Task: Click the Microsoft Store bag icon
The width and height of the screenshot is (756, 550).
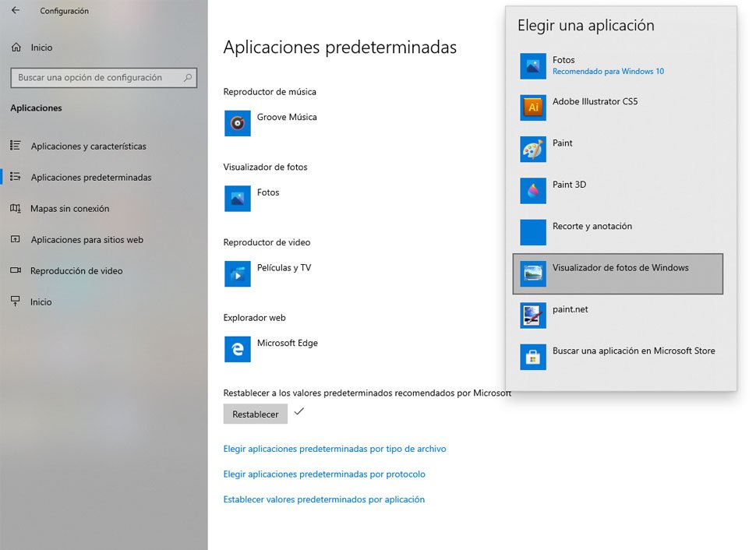Action: point(533,357)
